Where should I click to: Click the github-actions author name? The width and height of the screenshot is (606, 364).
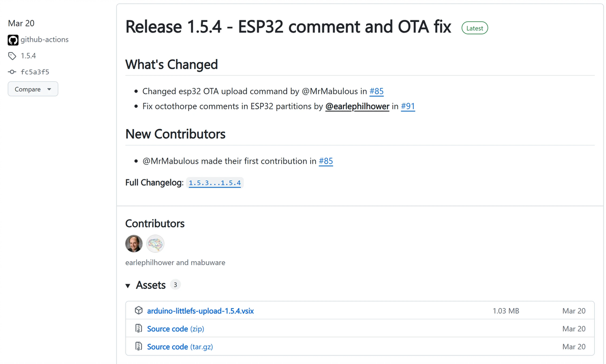pyautogui.click(x=45, y=40)
